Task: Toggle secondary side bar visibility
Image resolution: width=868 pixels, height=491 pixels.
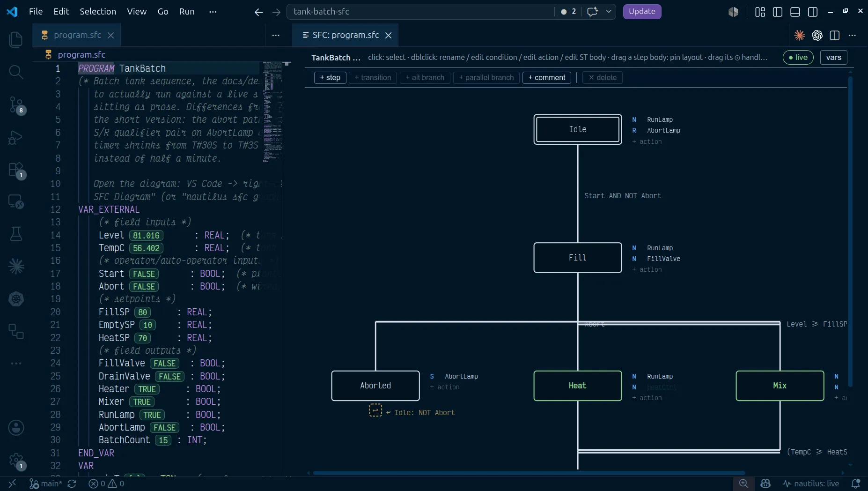Action: [813, 12]
